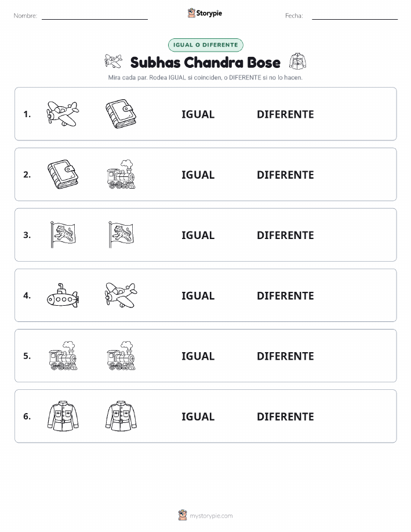Click the jacket icon beside the title

pyautogui.click(x=297, y=61)
